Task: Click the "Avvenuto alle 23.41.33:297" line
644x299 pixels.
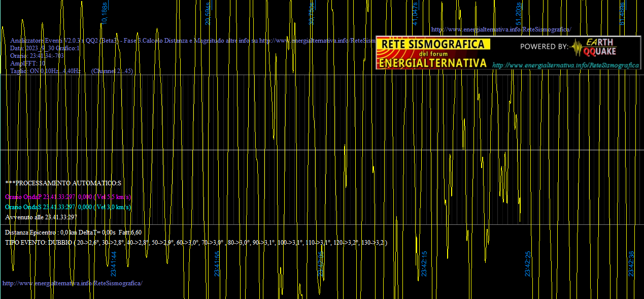Action: pos(41,217)
